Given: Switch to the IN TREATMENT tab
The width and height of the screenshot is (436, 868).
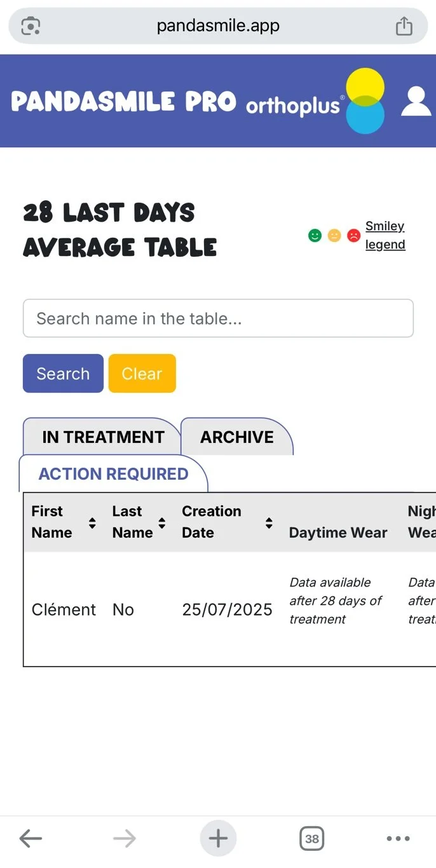Looking at the screenshot, I should click(103, 437).
